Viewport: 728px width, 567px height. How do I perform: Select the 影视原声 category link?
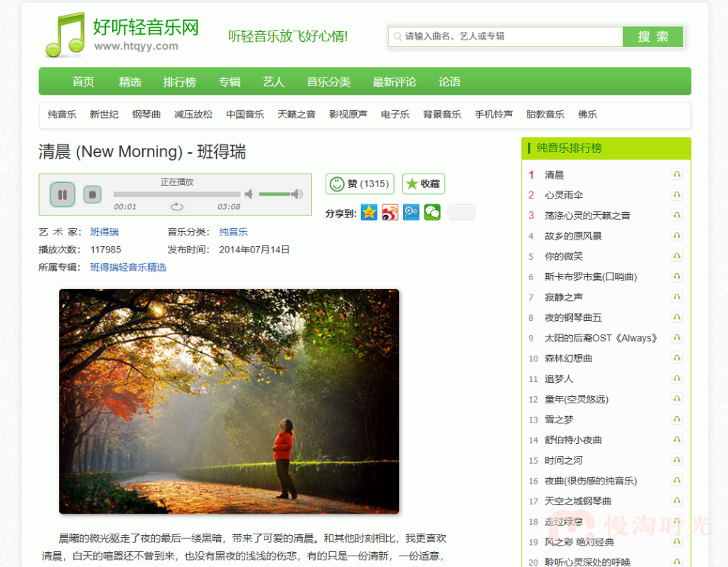(348, 115)
